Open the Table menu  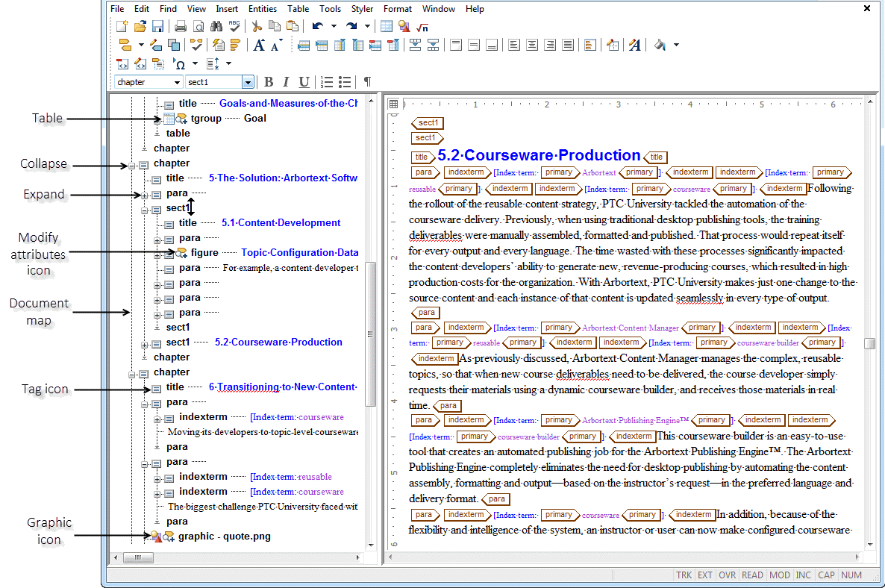coord(298,9)
